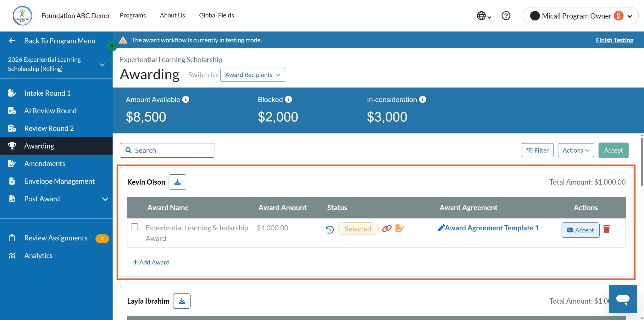Click the Foundation ABC logo
This screenshot has width=644, height=320.
click(22, 16)
